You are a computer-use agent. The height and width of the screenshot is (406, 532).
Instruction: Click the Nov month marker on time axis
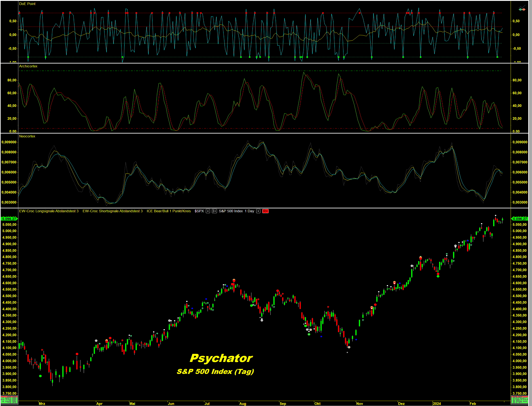tap(359, 404)
